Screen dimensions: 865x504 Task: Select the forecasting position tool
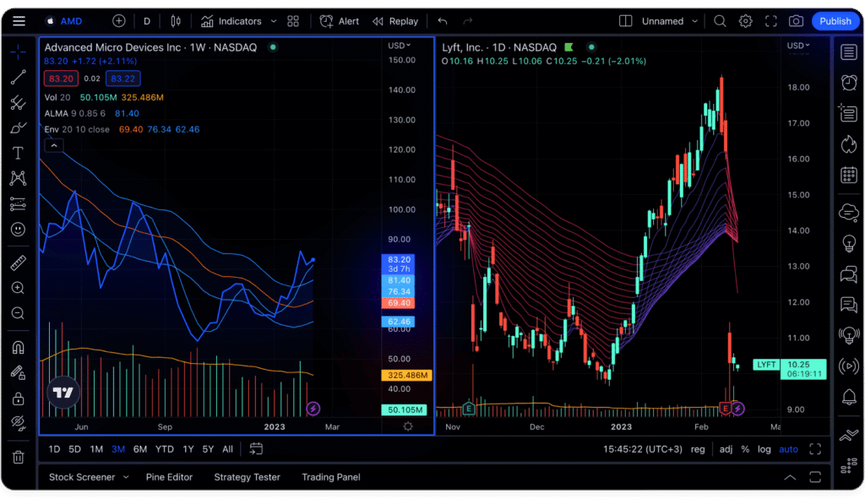pos(18,204)
